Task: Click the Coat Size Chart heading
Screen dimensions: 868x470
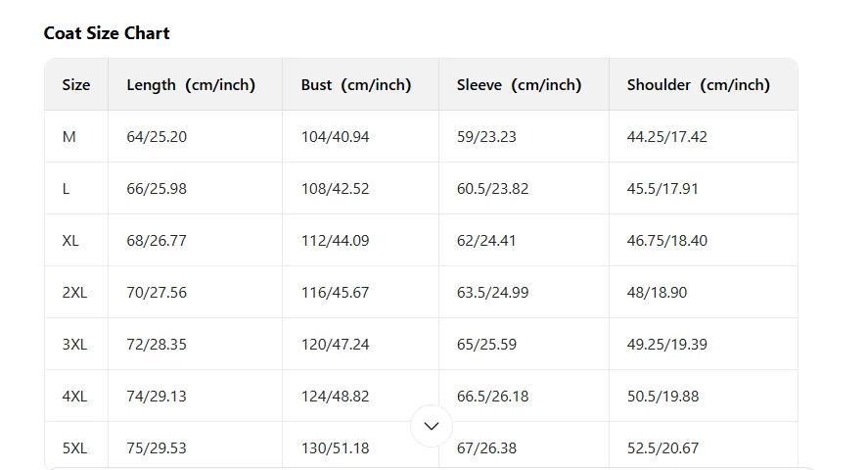Action: point(107,33)
